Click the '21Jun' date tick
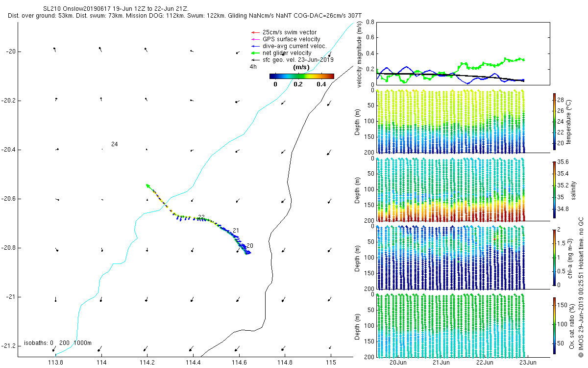This screenshot has height=368, width=588. coord(441,363)
